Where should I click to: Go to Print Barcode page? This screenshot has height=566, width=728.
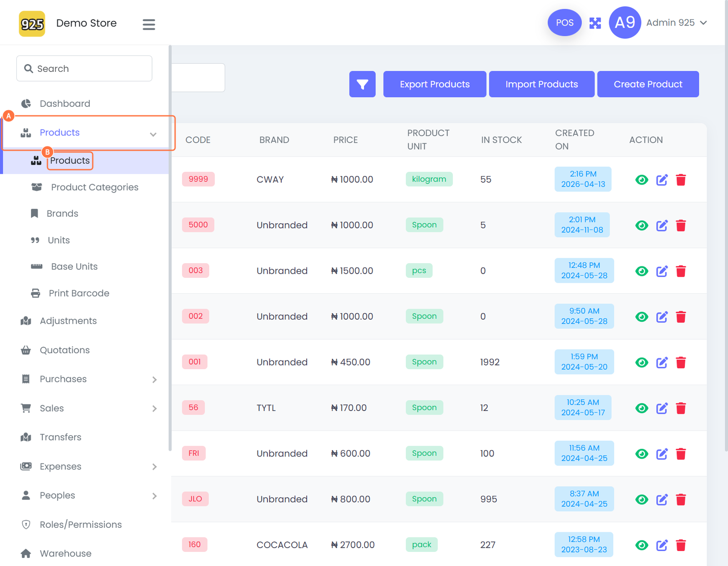[79, 293]
